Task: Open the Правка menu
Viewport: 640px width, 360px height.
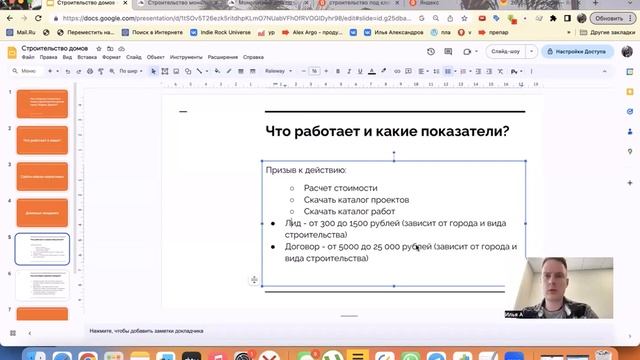Action: point(48,58)
